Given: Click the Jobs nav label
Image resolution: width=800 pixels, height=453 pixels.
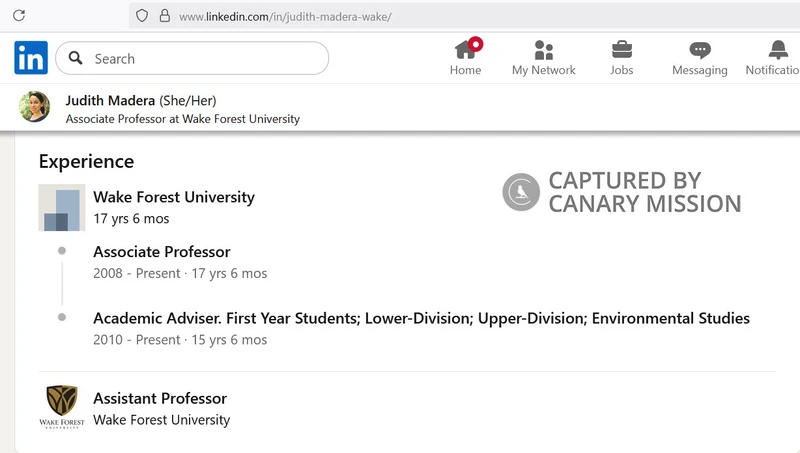Looking at the screenshot, I should 621,70.
